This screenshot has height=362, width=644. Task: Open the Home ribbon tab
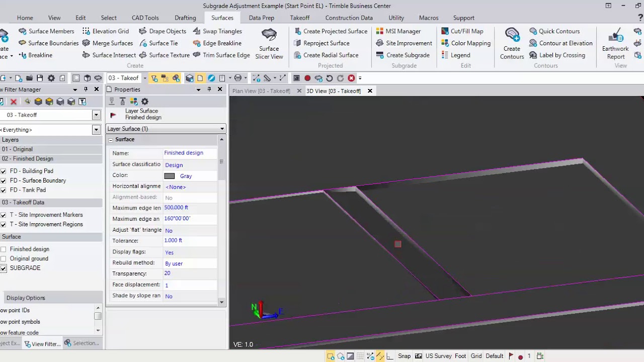[25, 18]
